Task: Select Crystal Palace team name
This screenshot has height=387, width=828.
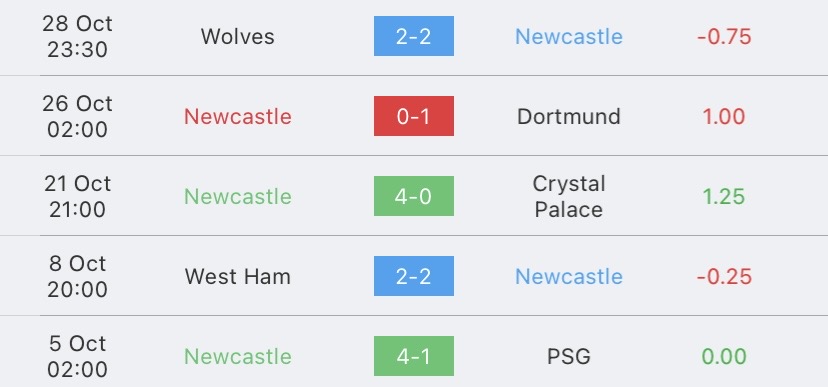Action: pos(569,196)
